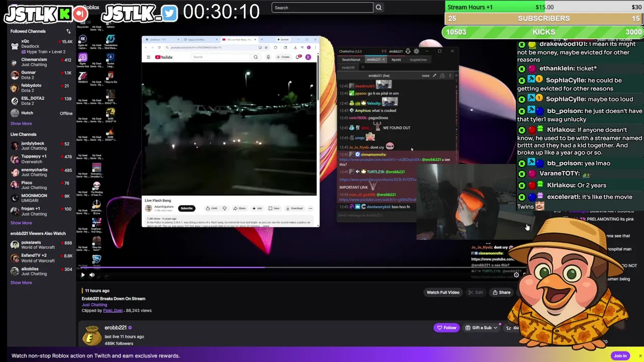Dismiss the Roblox rewards banner
Image resolution: width=644 pixels, height=362 pixels.
click(x=640, y=355)
